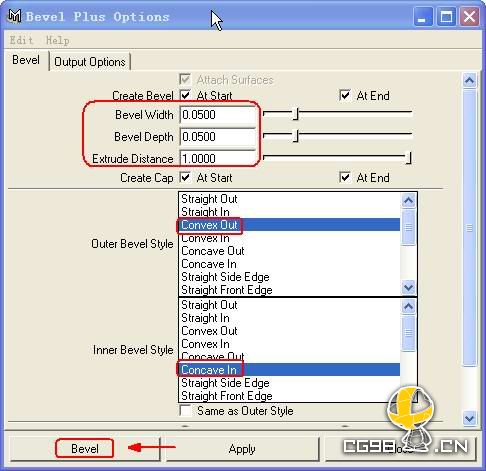
Task: Select Concave In in Inner Bevel Style
Action: pos(289,370)
